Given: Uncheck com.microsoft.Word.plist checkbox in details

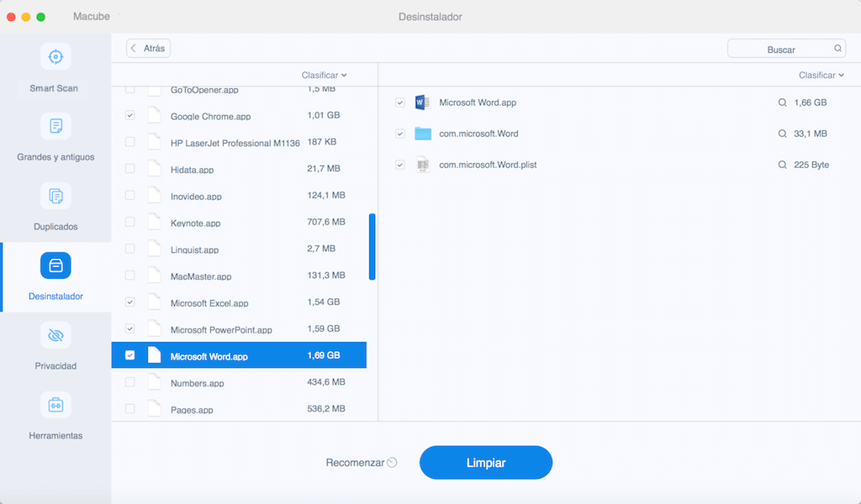Looking at the screenshot, I should coord(400,165).
